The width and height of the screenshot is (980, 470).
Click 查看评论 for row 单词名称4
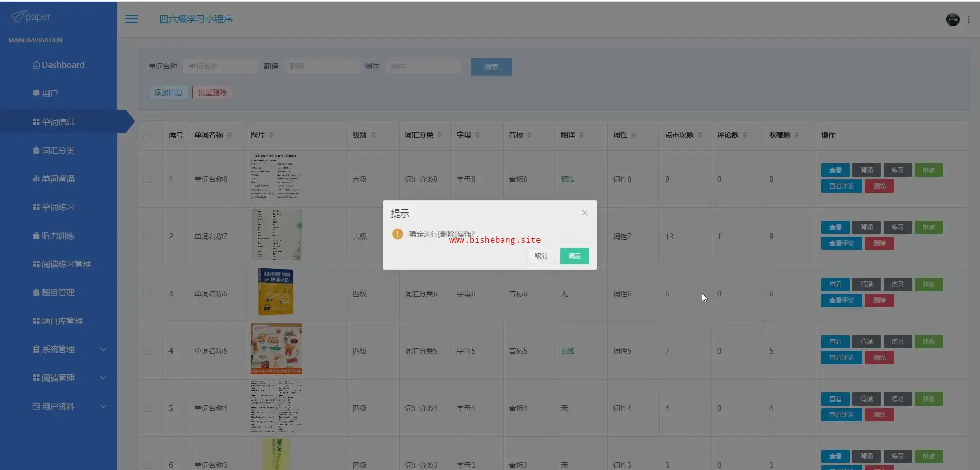(x=842, y=415)
